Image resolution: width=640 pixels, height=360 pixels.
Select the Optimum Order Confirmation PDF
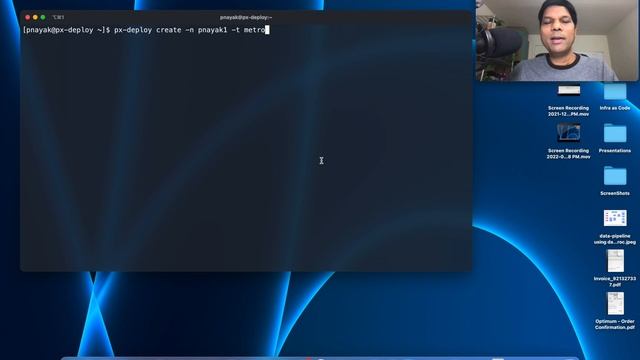coord(615,304)
